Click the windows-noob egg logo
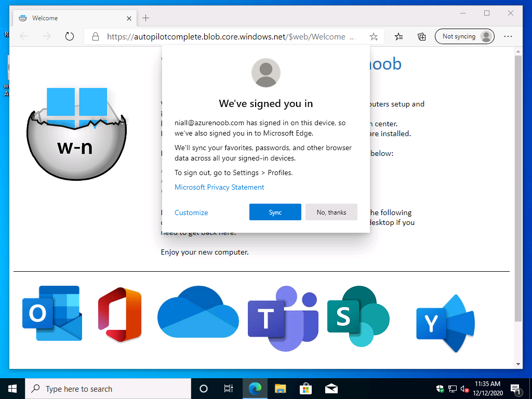The height and width of the screenshot is (399, 532). click(x=77, y=134)
